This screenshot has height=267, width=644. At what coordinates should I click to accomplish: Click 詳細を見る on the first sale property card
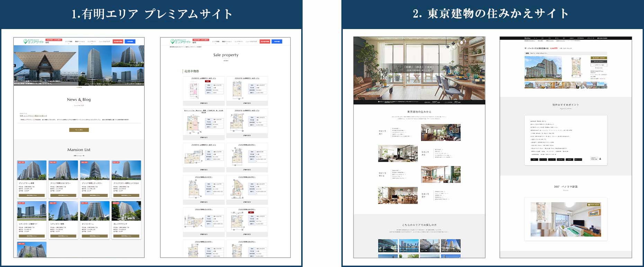coord(204,103)
